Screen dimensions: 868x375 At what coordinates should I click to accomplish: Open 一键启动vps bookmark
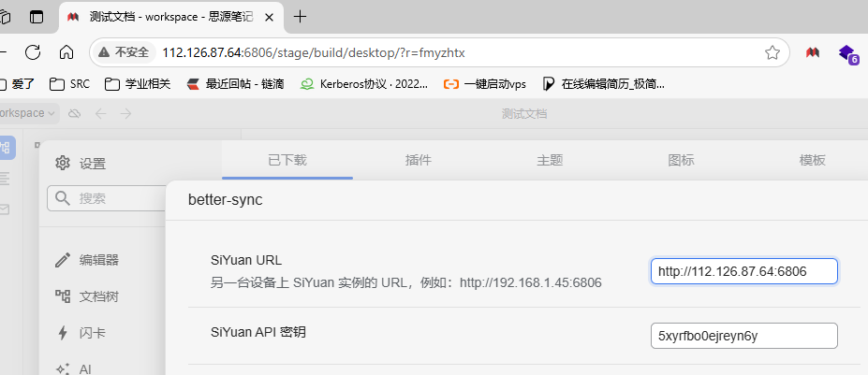[485, 84]
